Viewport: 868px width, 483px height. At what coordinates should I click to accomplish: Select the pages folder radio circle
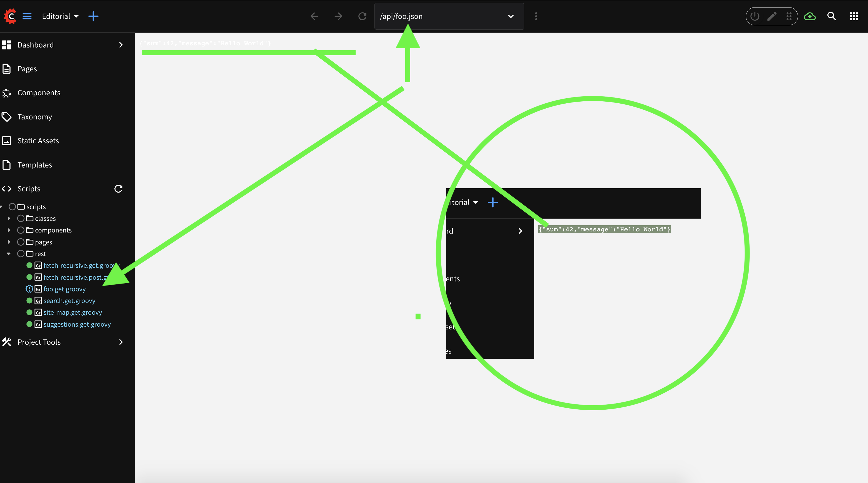tap(21, 242)
